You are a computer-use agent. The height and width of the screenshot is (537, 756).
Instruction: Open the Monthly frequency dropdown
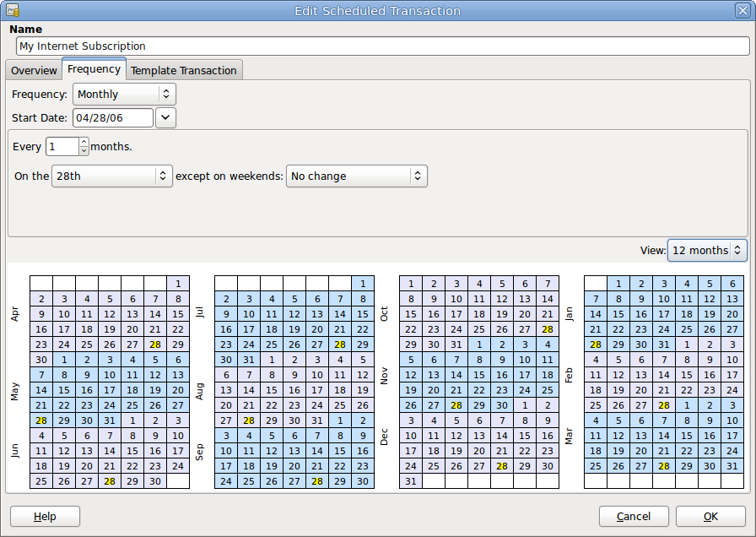pyautogui.click(x=123, y=94)
